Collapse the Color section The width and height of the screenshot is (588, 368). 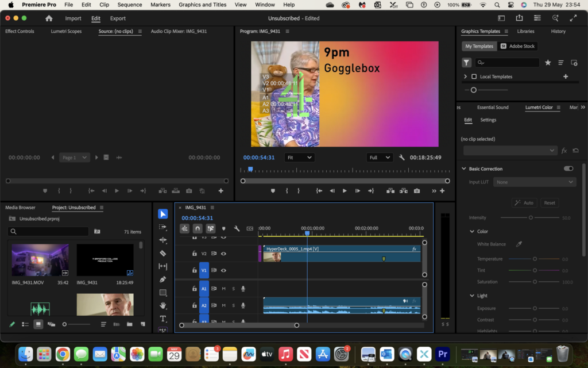(x=472, y=231)
